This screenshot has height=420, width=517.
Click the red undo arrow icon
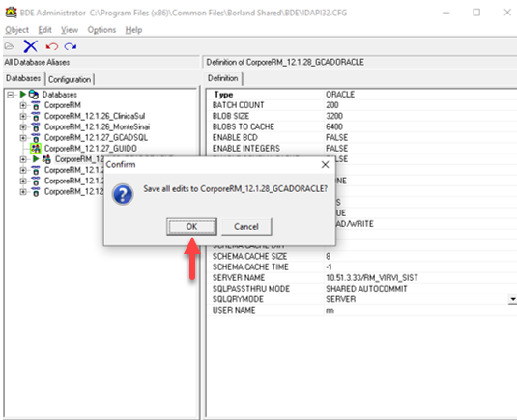[52, 46]
